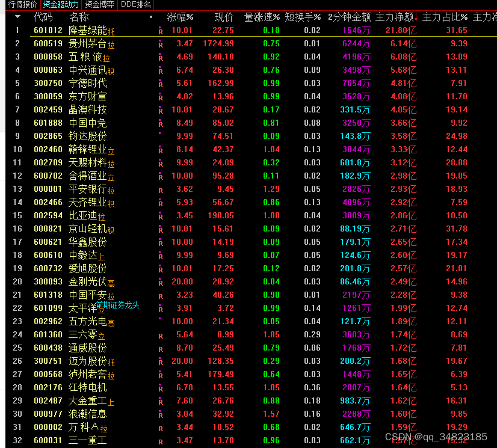Click the R marker for 华鑫股份
This screenshot has height=448, width=497.
[x=161, y=242]
